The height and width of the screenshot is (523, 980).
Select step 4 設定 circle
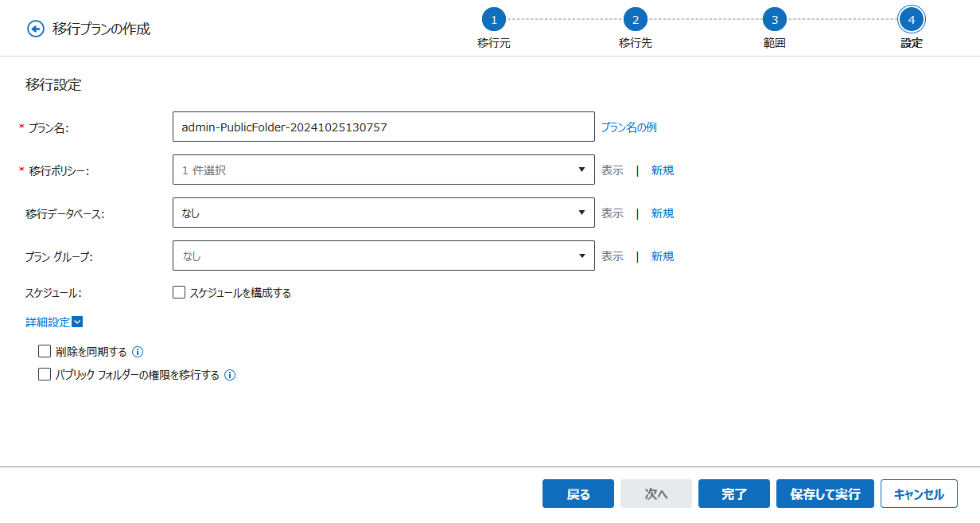click(x=912, y=20)
